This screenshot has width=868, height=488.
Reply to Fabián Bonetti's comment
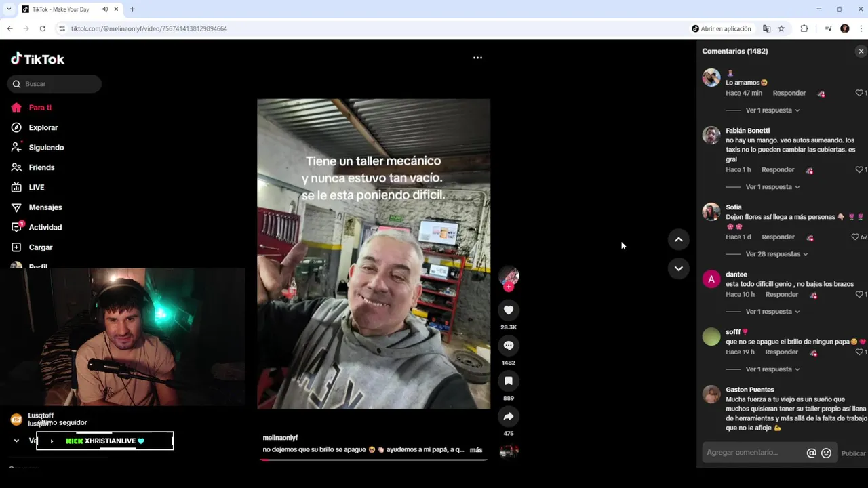(x=778, y=169)
